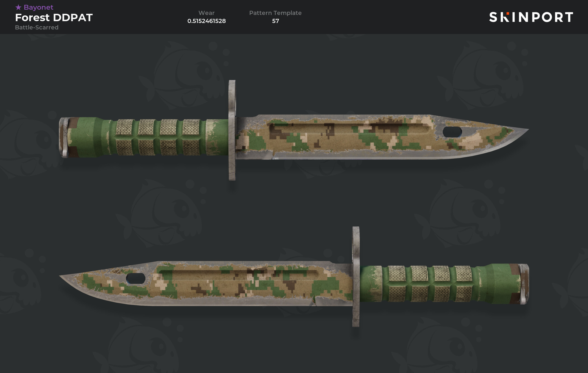This screenshot has height=373, width=588.
Task: Click the Battle-Scarred condition label
Action: 37,27
